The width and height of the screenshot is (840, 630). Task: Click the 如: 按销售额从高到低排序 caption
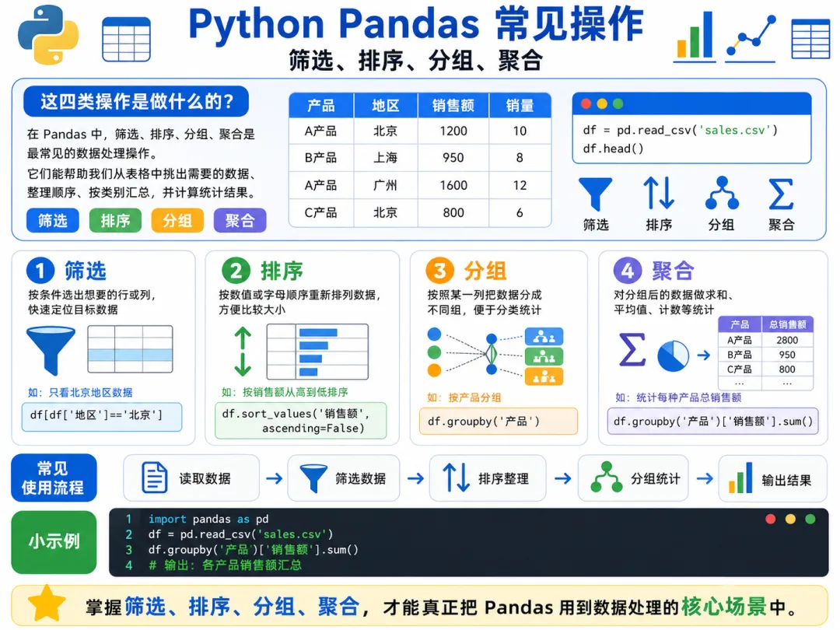coord(285,392)
